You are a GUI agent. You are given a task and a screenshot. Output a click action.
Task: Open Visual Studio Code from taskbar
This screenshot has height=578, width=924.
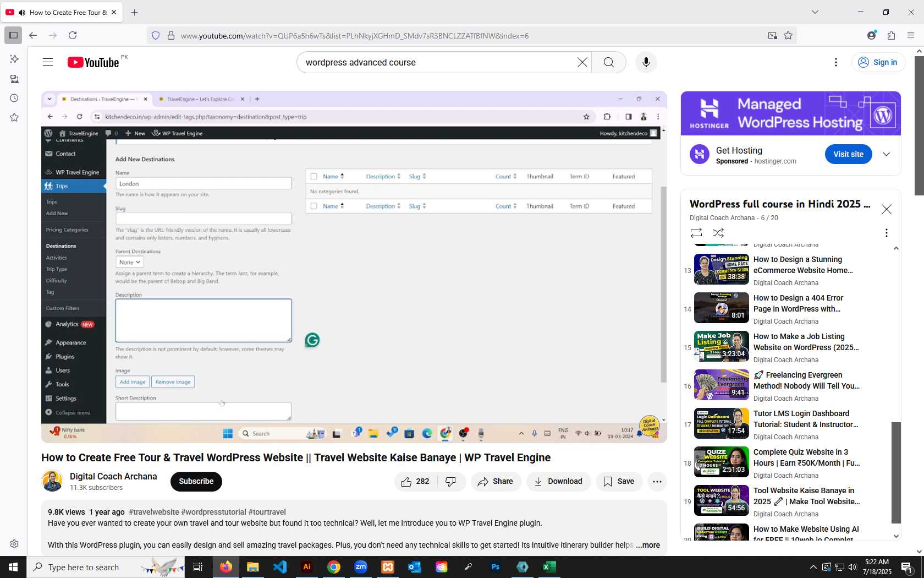click(280, 567)
